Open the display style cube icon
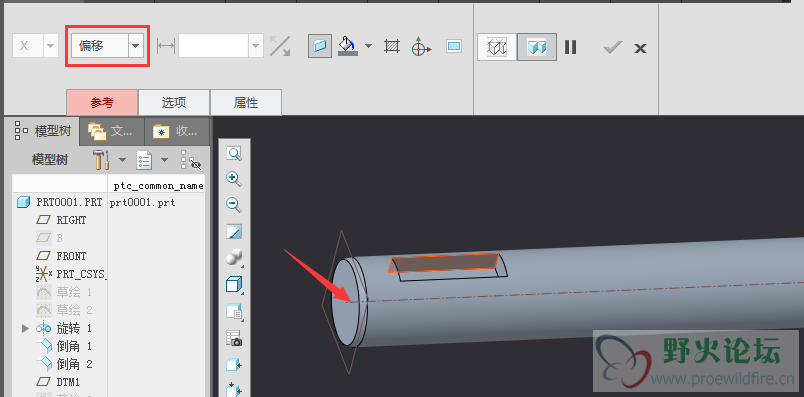Image resolution: width=804 pixels, height=397 pixels. [234, 285]
